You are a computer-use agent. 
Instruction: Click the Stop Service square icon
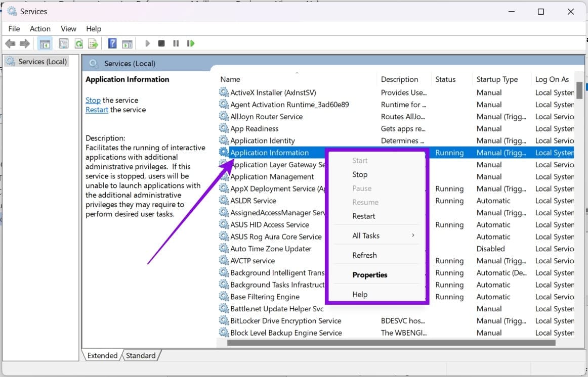tap(161, 43)
